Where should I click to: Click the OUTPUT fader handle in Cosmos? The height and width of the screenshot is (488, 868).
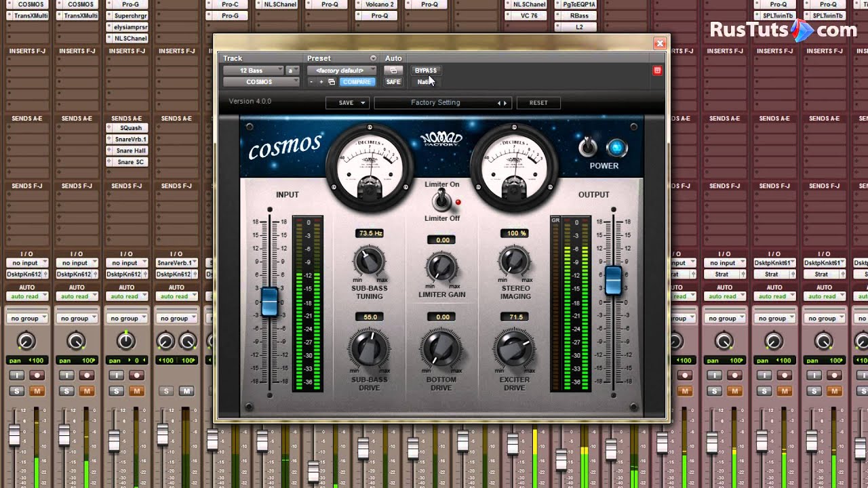tap(614, 281)
